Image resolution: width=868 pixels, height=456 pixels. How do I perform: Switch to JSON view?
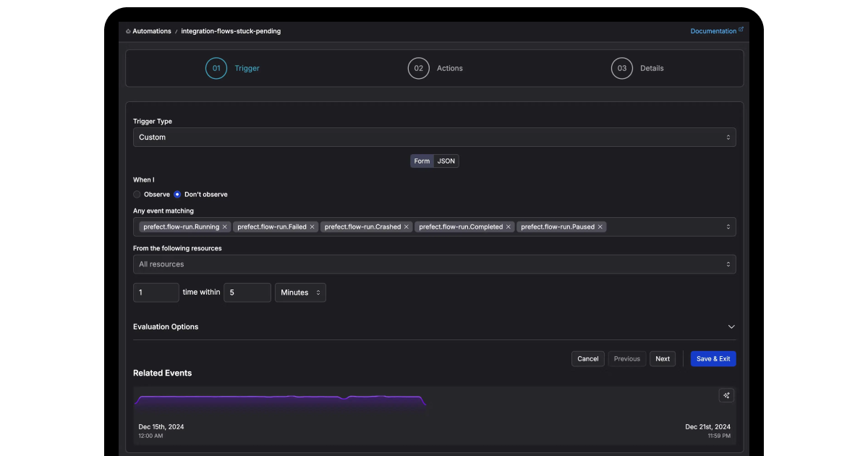[446, 161]
